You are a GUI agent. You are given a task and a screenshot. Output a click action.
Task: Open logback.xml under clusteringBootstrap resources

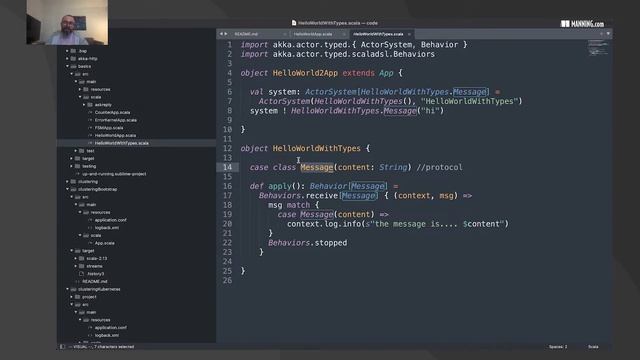[107, 228]
